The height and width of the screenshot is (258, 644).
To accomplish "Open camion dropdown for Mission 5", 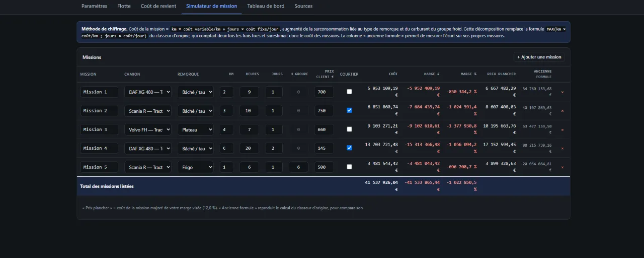I will (147, 167).
